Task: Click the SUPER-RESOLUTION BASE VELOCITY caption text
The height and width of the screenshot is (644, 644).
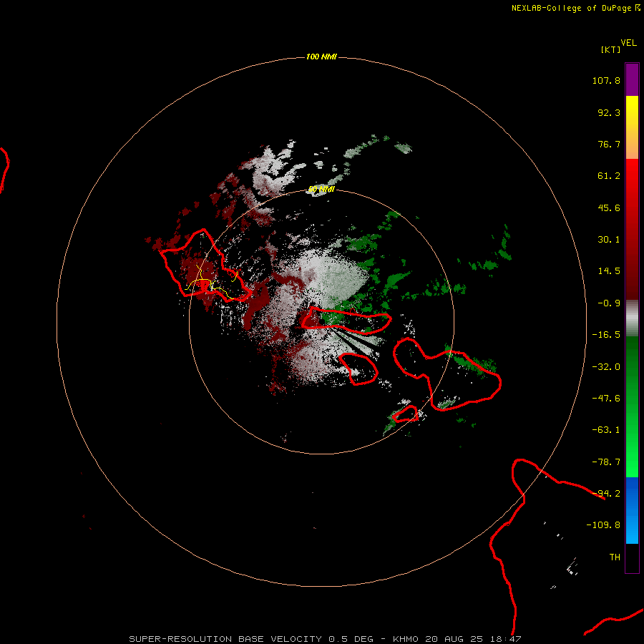Action: pos(225,639)
